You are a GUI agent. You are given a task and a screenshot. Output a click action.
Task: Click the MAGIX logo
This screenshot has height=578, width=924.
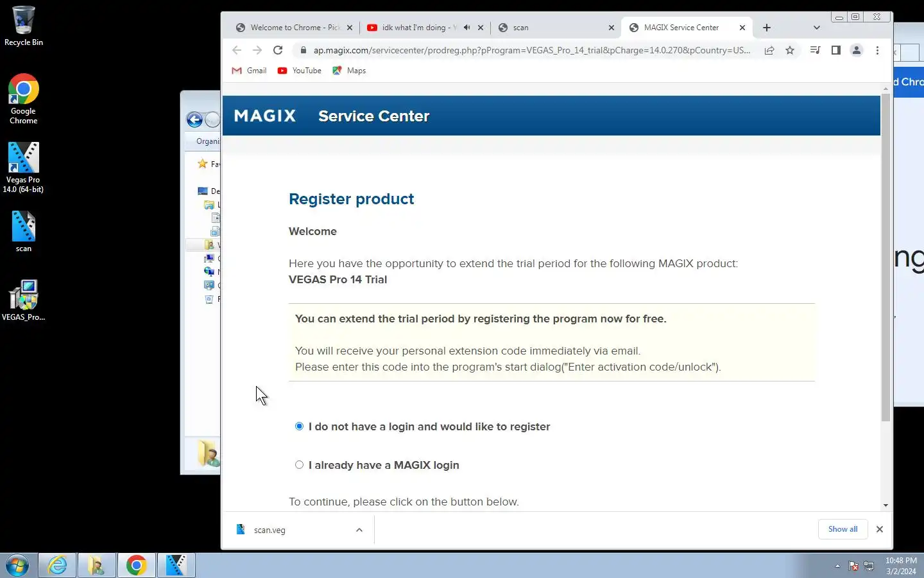coord(265,116)
